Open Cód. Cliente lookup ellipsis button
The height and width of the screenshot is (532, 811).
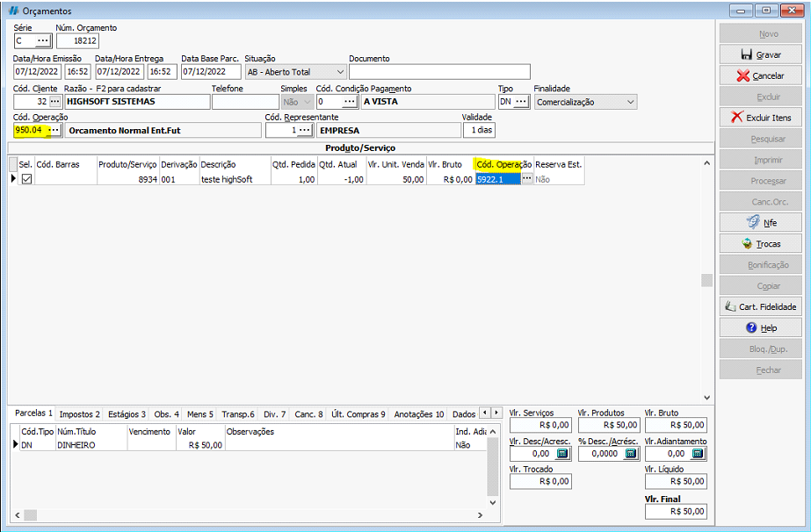pos(54,102)
